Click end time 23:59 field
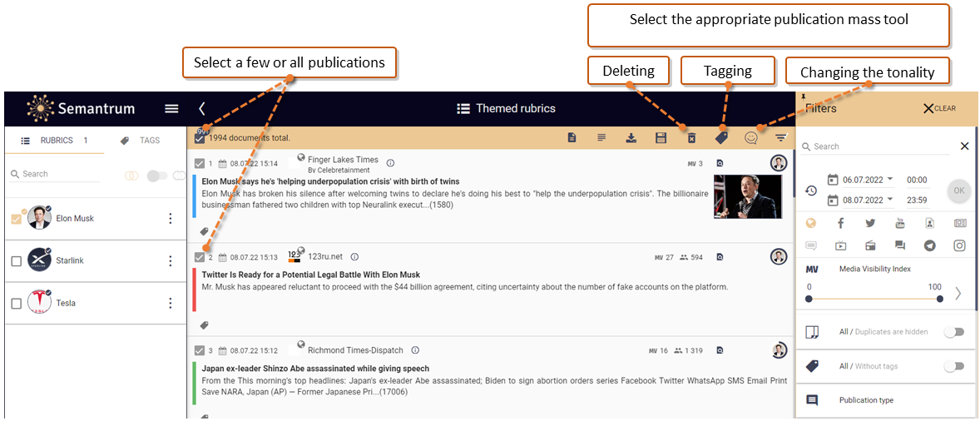The image size is (980, 421). point(917,201)
